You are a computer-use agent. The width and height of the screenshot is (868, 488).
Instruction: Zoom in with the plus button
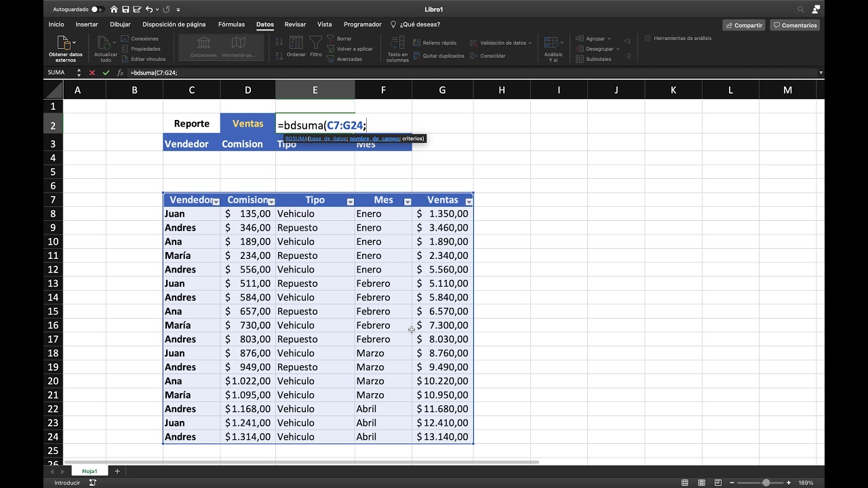789,483
